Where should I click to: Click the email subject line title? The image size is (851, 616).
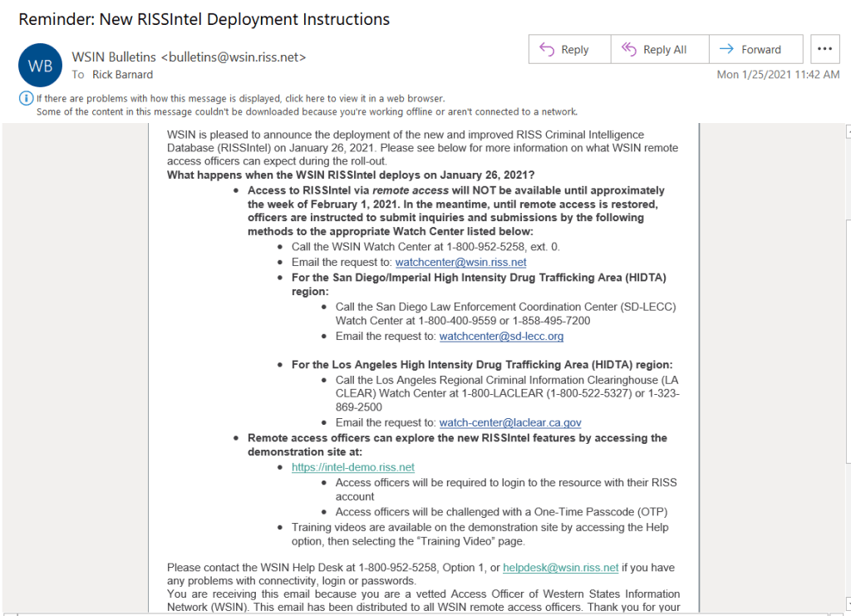tap(204, 18)
